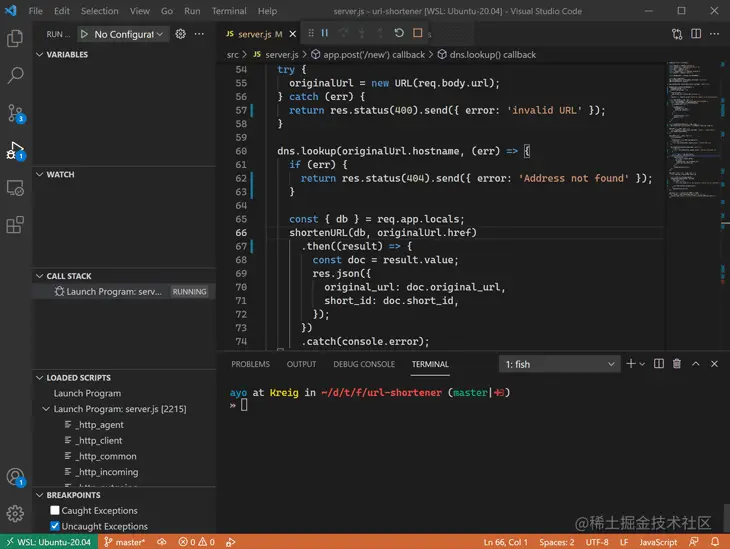Screen dimensions: 730x549
Task: Open the Terminal menu
Action: 229,11
